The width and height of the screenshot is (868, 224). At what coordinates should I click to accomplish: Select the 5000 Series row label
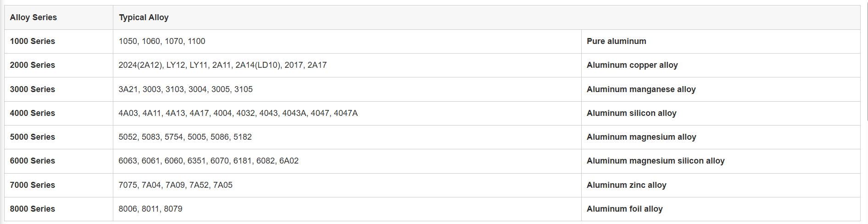(59, 137)
